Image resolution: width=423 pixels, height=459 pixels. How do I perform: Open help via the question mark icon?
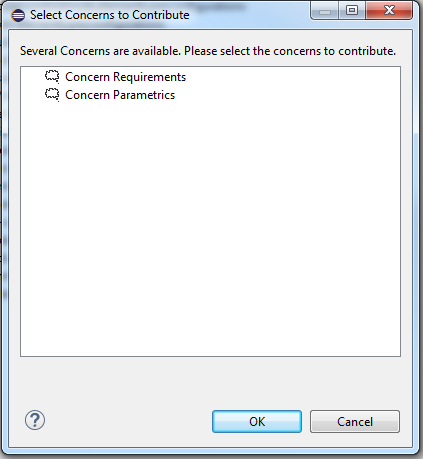(35, 420)
